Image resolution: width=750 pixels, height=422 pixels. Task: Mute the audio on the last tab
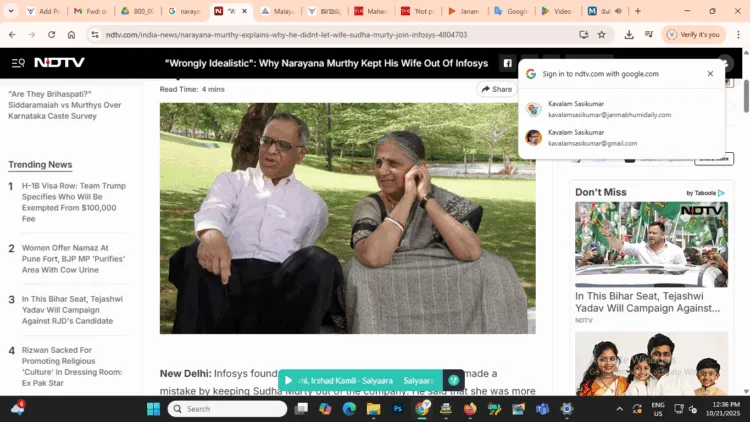click(x=617, y=11)
